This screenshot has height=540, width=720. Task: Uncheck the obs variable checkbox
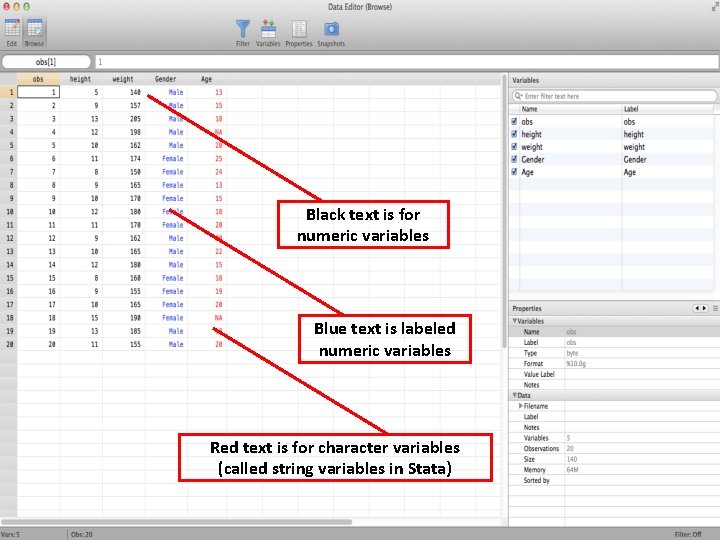point(514,121)
